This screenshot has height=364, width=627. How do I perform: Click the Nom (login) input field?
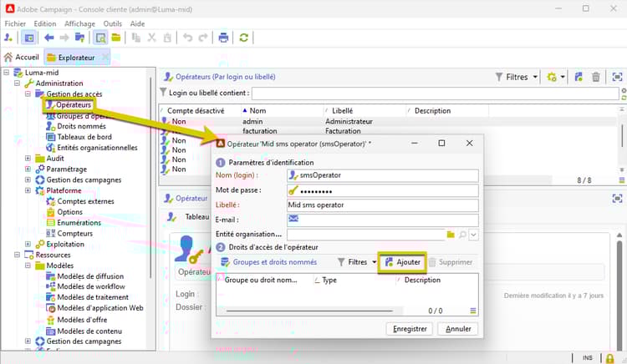[383, 175]
